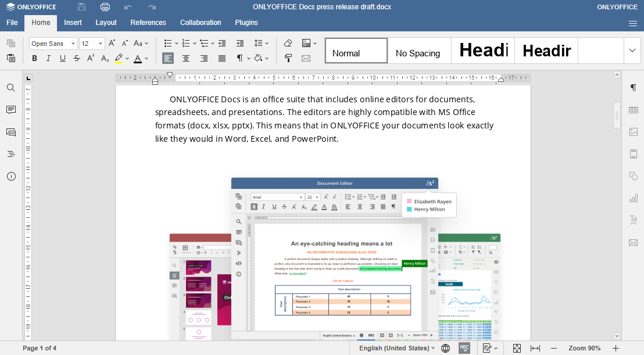Zoom in with the plus button
The height and width of the screenshot is (355, 644).
coord(616,348)
